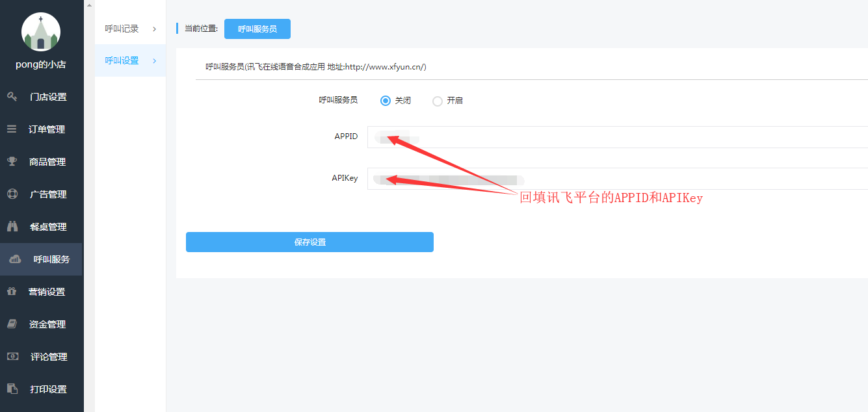This screenshot has height=412, width=868.
Task: Click the money icon beside 评论管理
Action: 12,357
